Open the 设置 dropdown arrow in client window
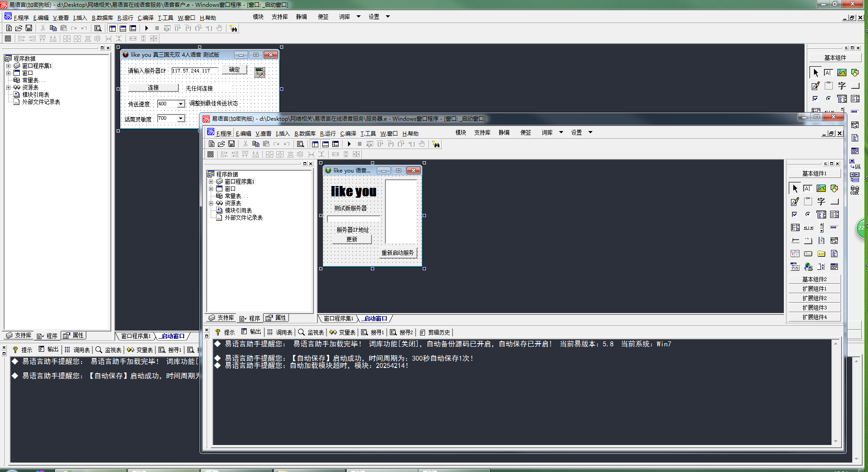868x472 pixels. point(388,17)
